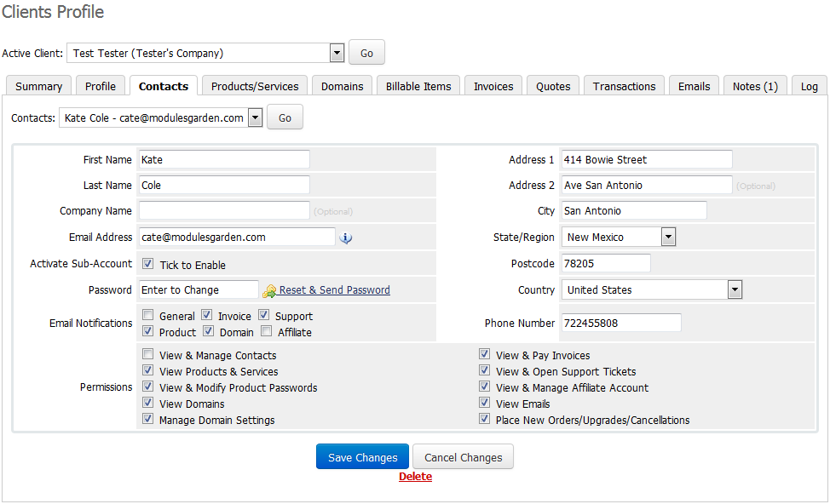Open the Log tab
This screenshot has height=504, width=830.
click(810, 86)
